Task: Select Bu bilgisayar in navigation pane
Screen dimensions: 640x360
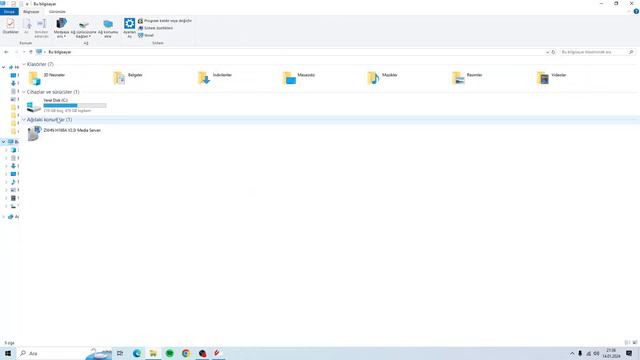Action: click(13, 142)
